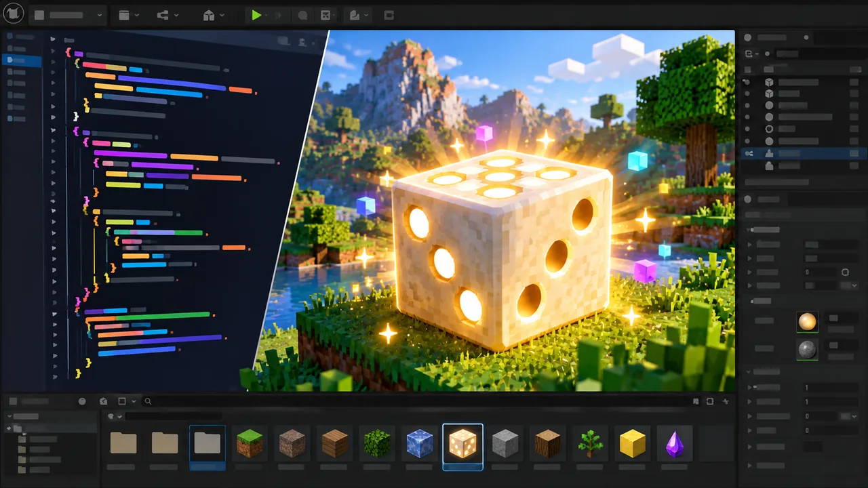Open the dropdown arrow next to Play

coord(266,15)
